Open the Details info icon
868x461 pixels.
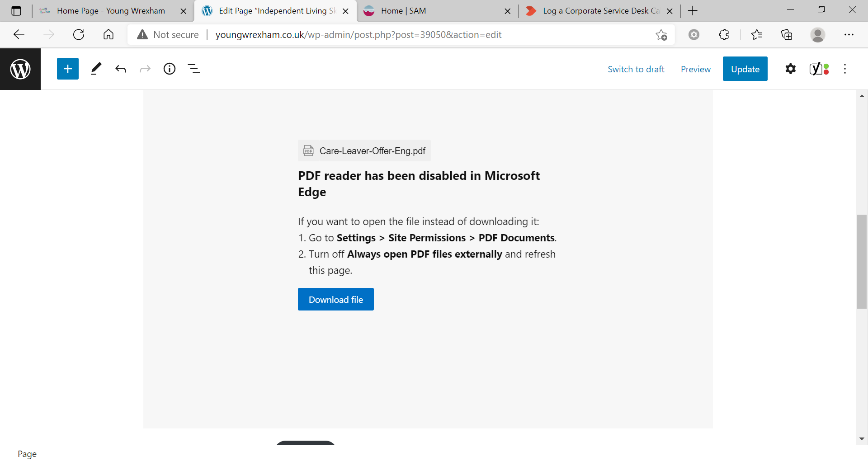point(170,69)
